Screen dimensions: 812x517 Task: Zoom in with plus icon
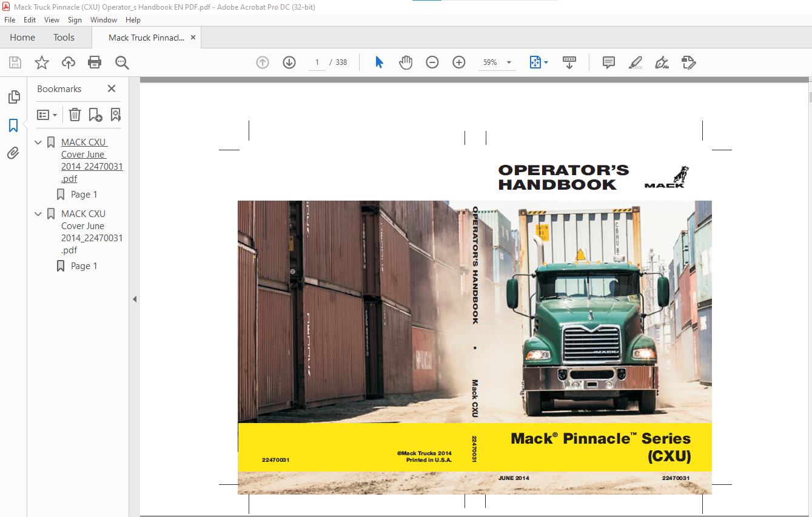click(x=459, y=62)
